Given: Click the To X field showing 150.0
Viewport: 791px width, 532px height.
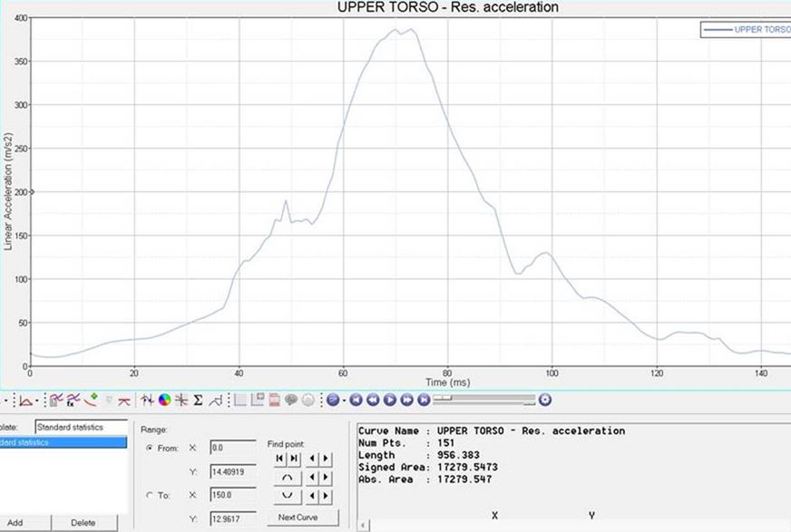Looking at the screenshot, I should pos(233,495).
